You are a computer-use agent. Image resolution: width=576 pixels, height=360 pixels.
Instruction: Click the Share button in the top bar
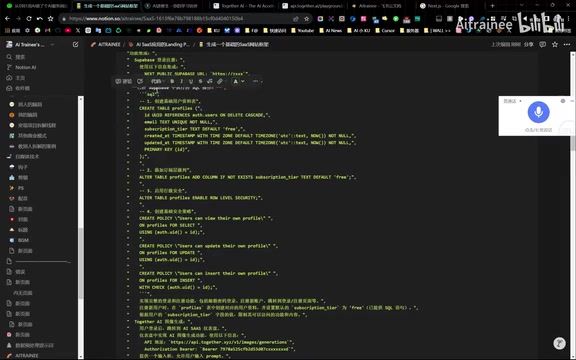[x=529, y=44]
